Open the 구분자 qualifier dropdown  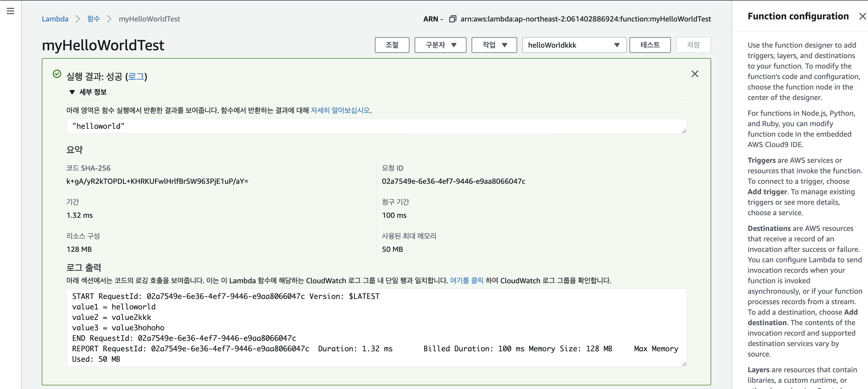click(440, 45)
